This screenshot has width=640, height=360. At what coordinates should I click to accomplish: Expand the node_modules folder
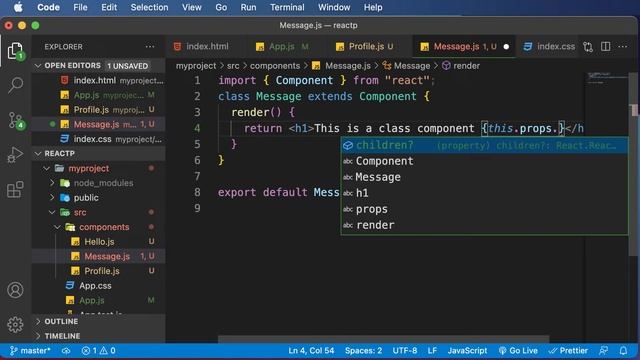point(52,183)
